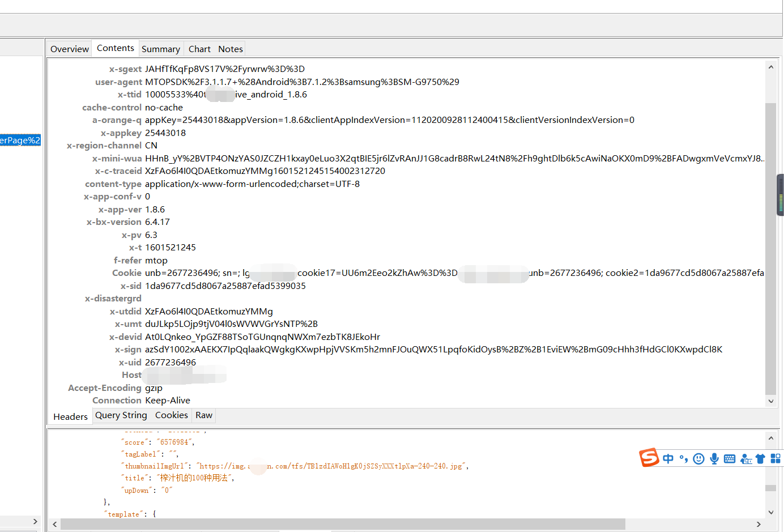Select the Raw sub-tab
784x532 pixels.
[203, 415]
